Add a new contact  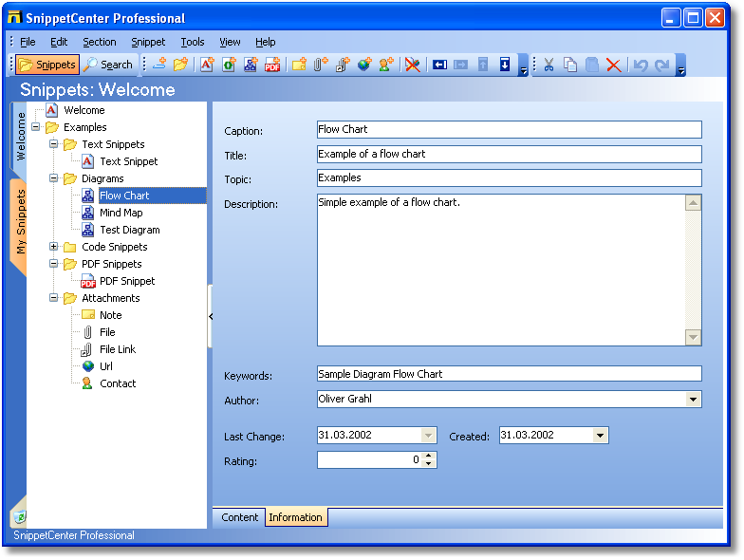pyautogui.click(x=385, y=65)
